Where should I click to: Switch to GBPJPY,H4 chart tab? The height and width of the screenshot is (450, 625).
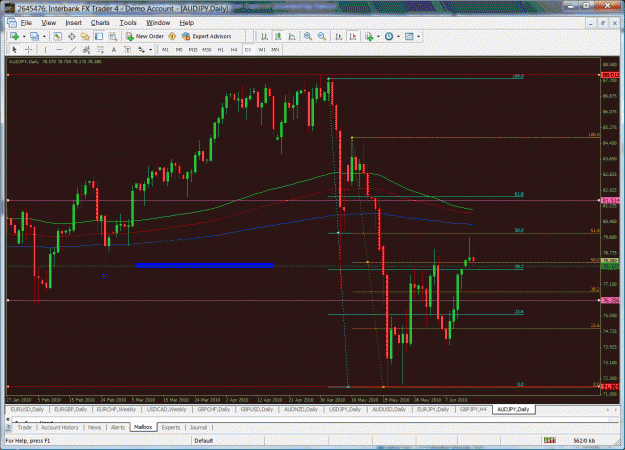click(x=473, y=409)
